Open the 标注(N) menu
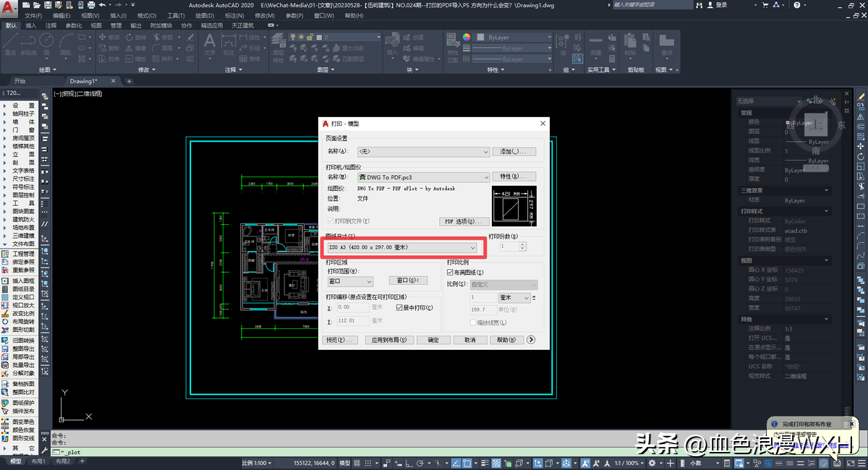 tap(234, 15)
